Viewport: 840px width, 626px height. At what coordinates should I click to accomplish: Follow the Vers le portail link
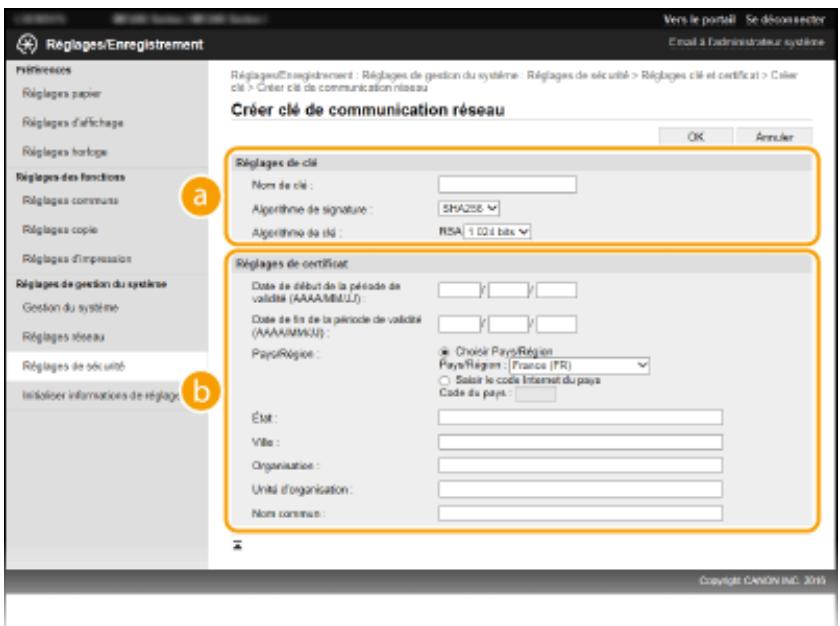click(x=699, y=20)
